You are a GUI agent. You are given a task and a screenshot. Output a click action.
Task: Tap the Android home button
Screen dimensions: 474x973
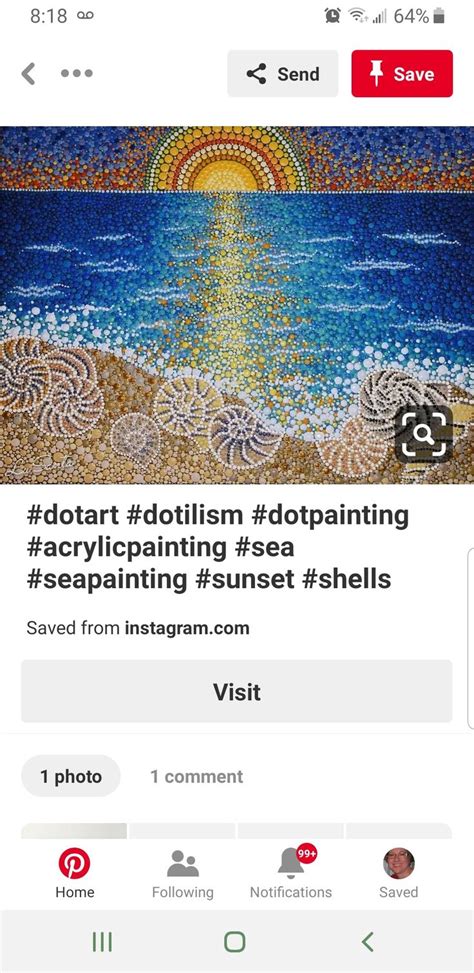[235, 942]
